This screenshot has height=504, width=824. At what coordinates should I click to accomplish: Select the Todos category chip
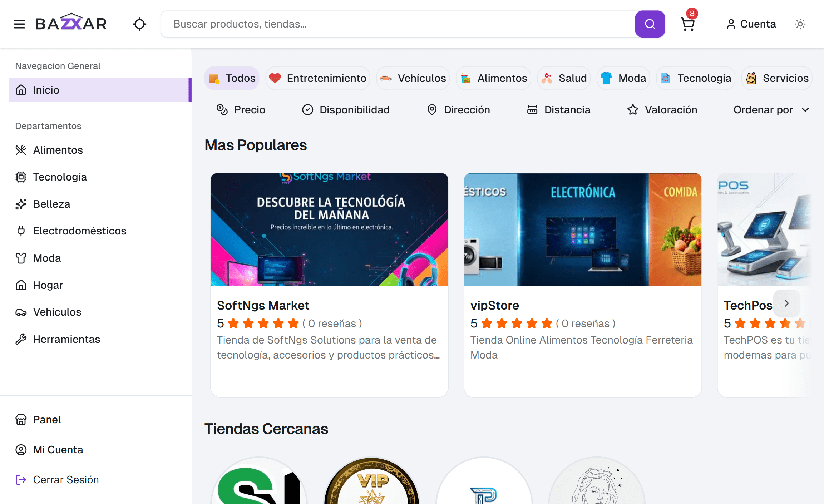pos(232,78)
